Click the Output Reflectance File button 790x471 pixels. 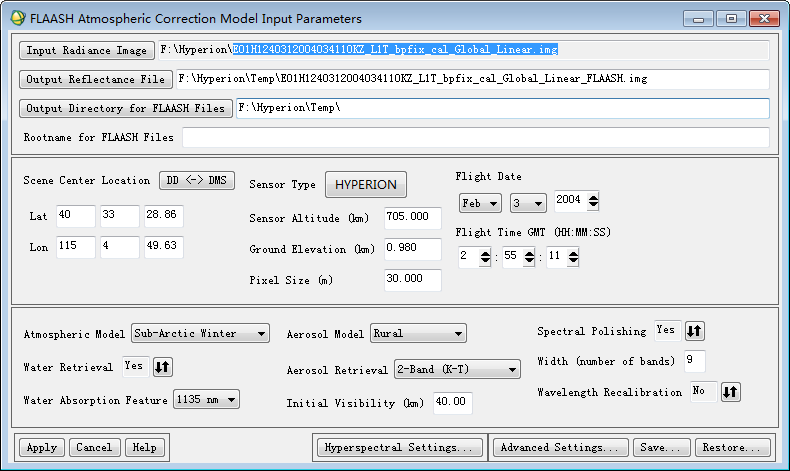coord(96,79)
